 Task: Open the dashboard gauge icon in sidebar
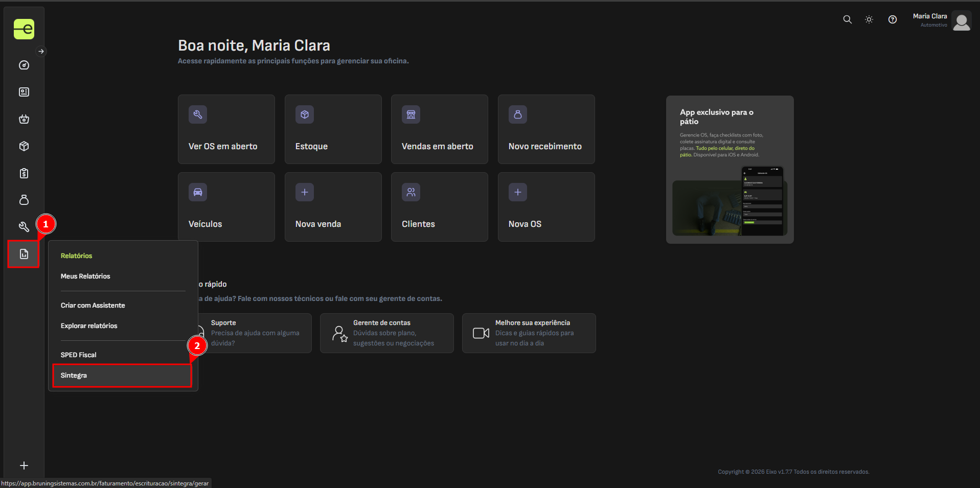coord(24,65)
